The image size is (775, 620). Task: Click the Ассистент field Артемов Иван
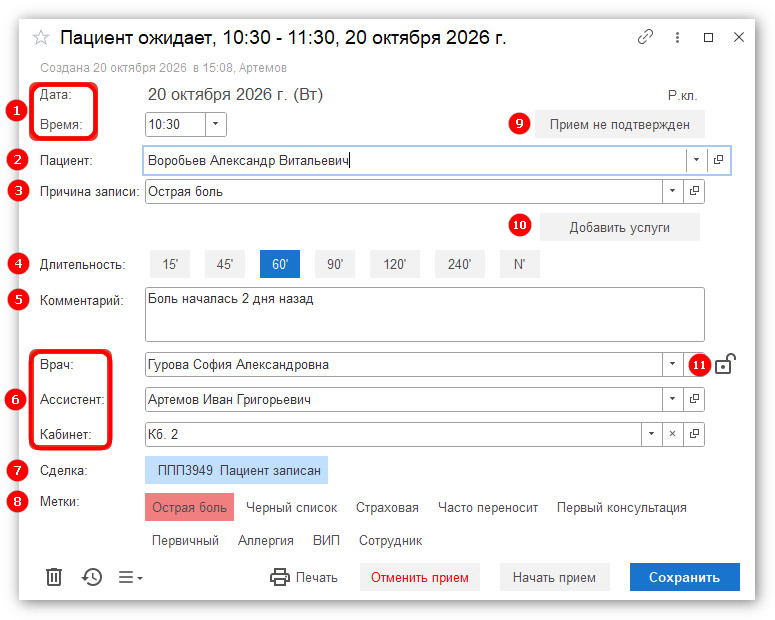[x=403, y=399]
